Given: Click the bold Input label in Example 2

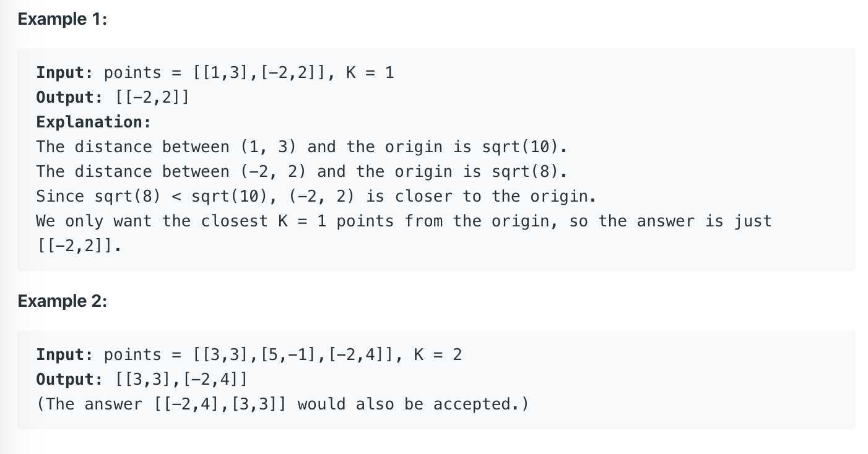Looking at the screenshot, I should click(x=64, y=354).
